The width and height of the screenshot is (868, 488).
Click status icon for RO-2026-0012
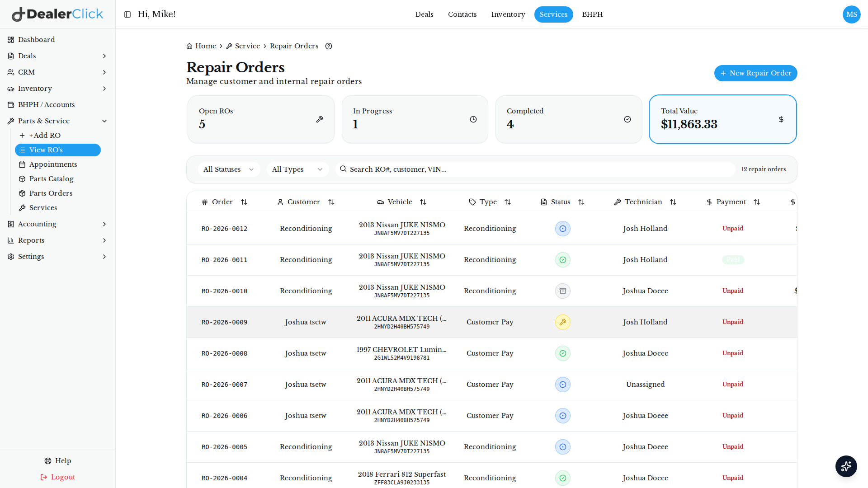click(x=563, y=229)
